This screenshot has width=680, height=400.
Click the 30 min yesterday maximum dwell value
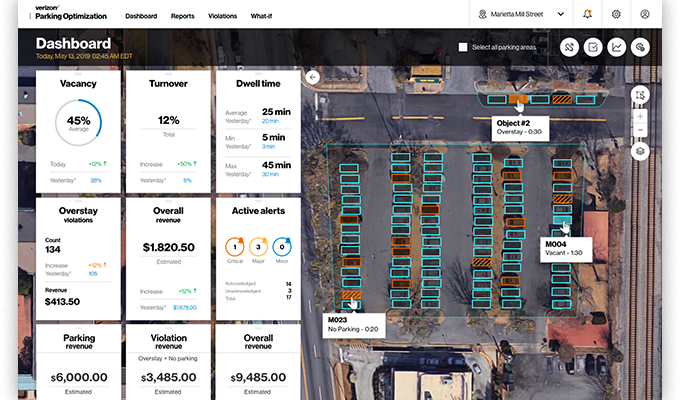tap(270, 174)
